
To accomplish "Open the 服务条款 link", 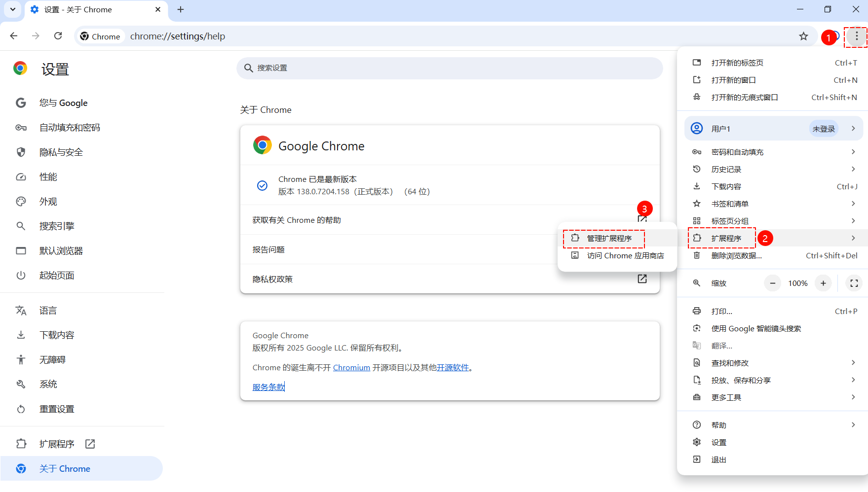I will (268, 387).
